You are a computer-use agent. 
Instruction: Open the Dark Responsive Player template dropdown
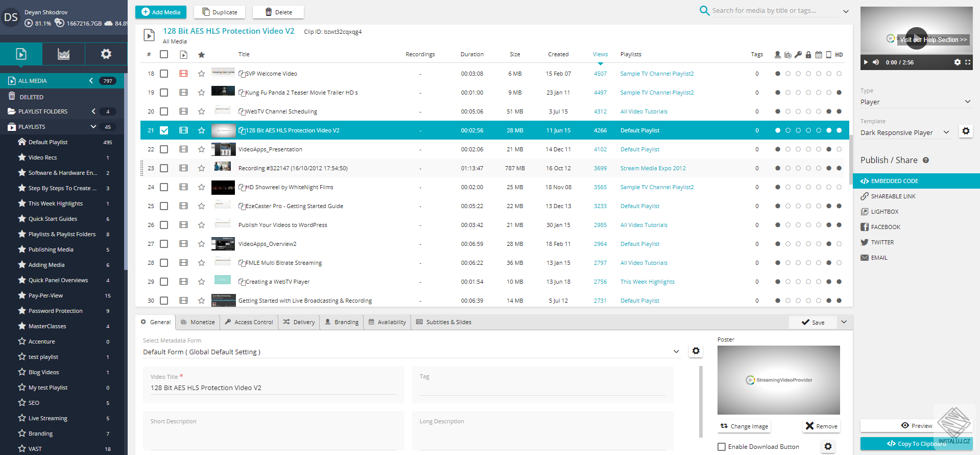tap(904, 132)
